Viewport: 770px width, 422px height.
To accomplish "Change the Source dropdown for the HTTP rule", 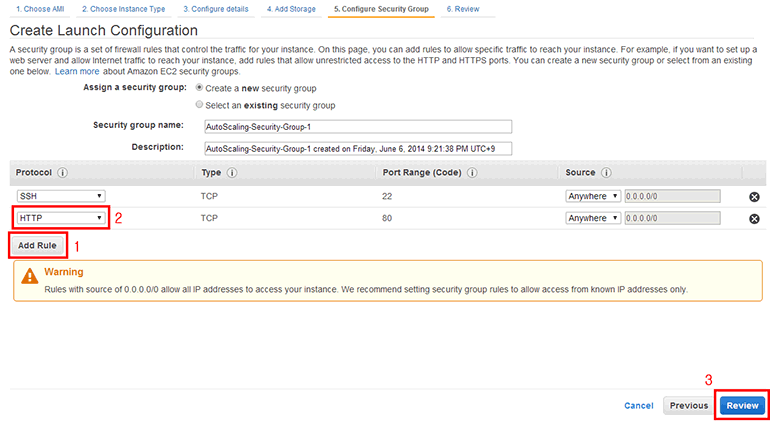I will [x=593, y=218].
